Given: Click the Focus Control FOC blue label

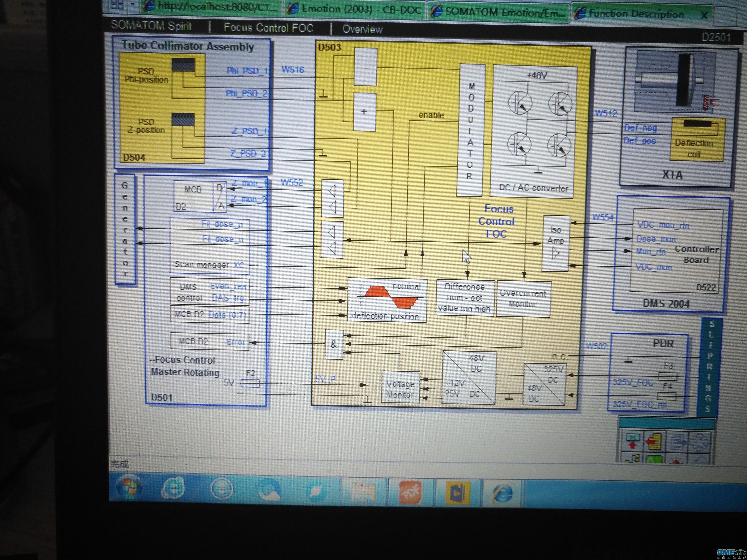Looking at the screenshot, I should coord(497,222).
